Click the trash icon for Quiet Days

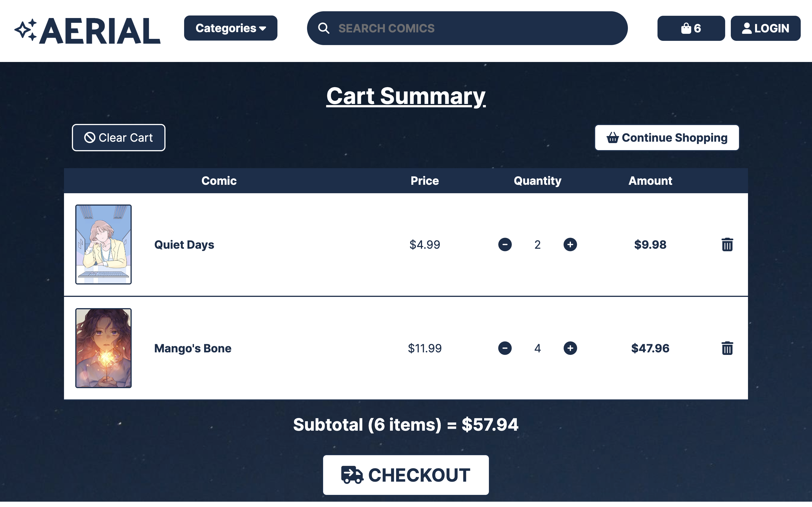tap(727, 245)
